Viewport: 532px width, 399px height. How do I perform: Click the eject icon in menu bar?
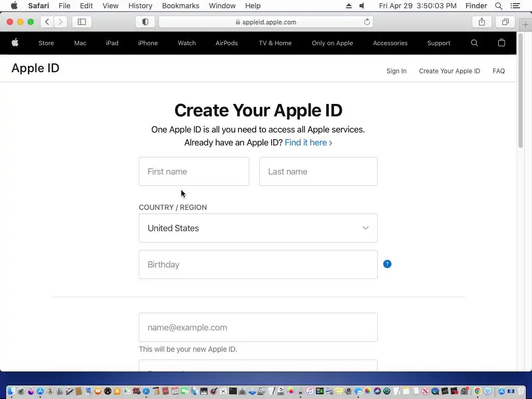pyautogui.click(x=349, y=6)
